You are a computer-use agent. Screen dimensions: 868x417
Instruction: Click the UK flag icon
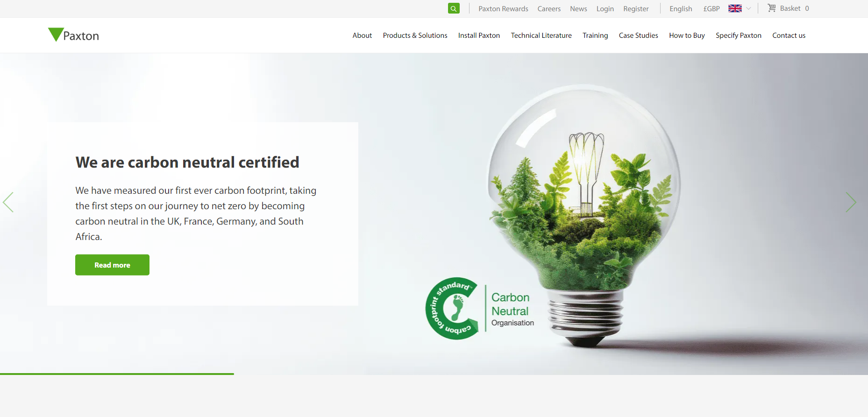coord(735,8)
